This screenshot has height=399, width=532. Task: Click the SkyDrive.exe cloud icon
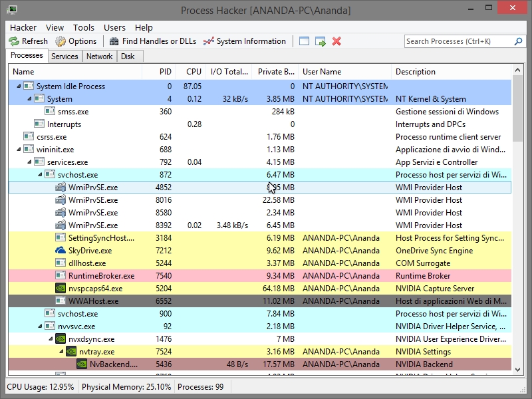pos(61,251)
